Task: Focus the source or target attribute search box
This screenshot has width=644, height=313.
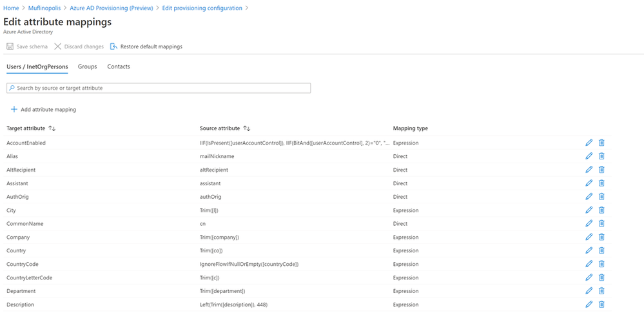Action: 159,88
